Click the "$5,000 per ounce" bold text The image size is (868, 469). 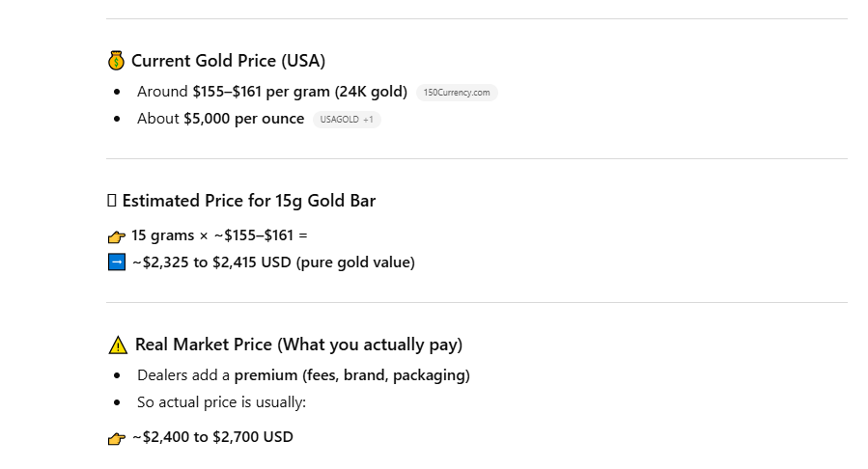[243, 119]
